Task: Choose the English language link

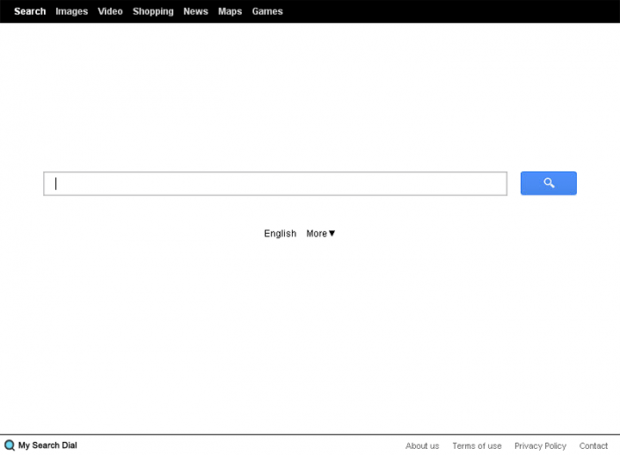Action: [x=280, y=234]
